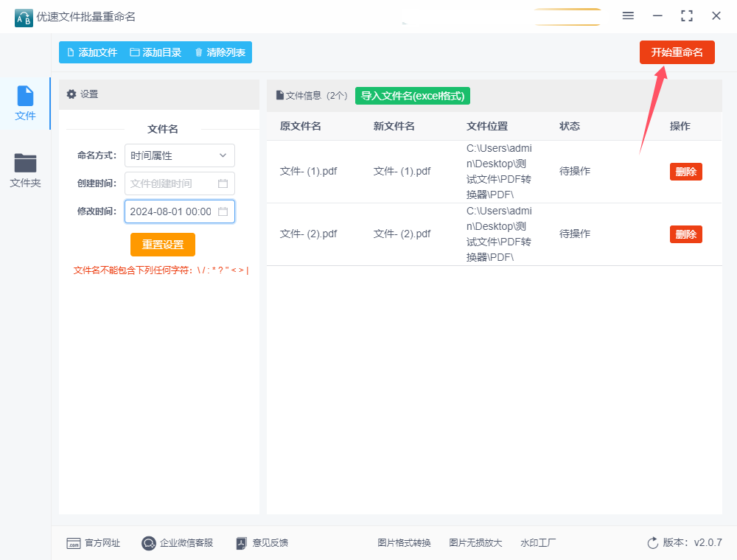The height and width of the screenshot is (560, 737).
Task: Delete the 文件- (2).pdf row
Action: click(x=685, y=234)
